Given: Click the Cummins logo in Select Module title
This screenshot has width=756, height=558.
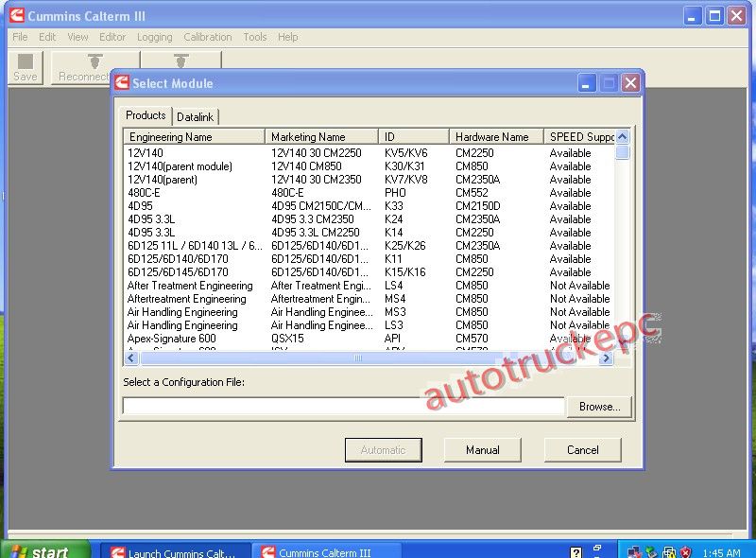Looking at the screenshot, I should (122, 82).
